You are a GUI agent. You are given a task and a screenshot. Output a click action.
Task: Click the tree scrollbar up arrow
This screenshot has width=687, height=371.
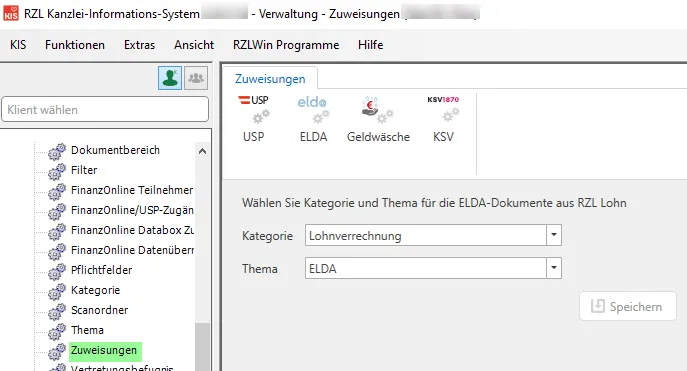click(202, 151)
